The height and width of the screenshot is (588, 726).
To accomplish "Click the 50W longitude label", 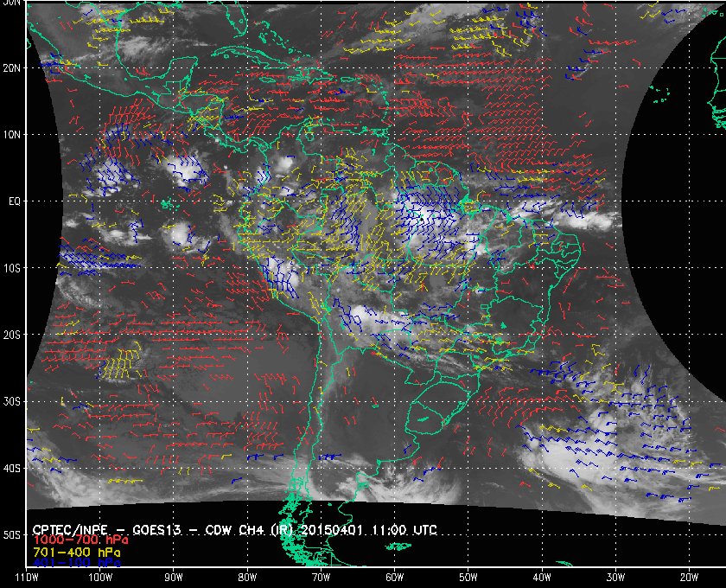I will (468, 577).
